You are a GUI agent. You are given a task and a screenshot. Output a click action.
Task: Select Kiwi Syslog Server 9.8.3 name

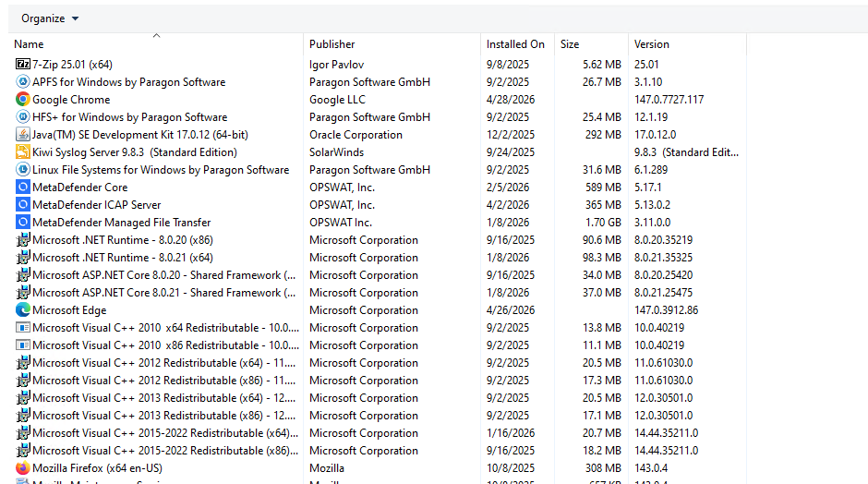tap(135, 152)
